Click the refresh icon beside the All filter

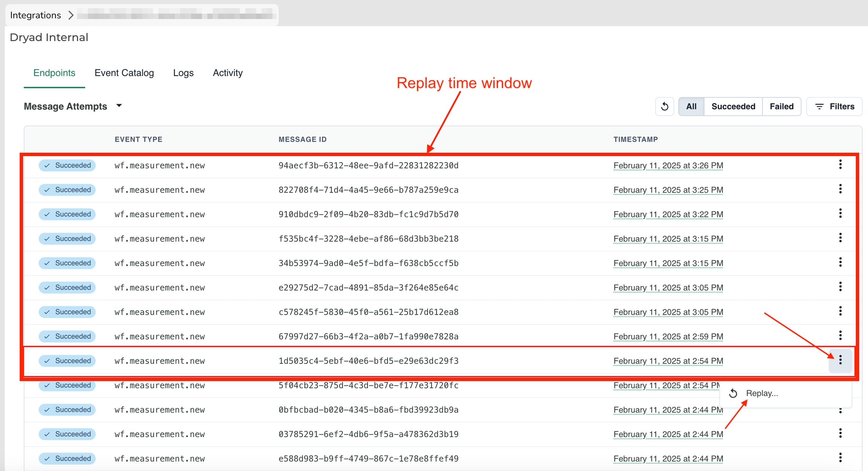click(x=665, y=107)
